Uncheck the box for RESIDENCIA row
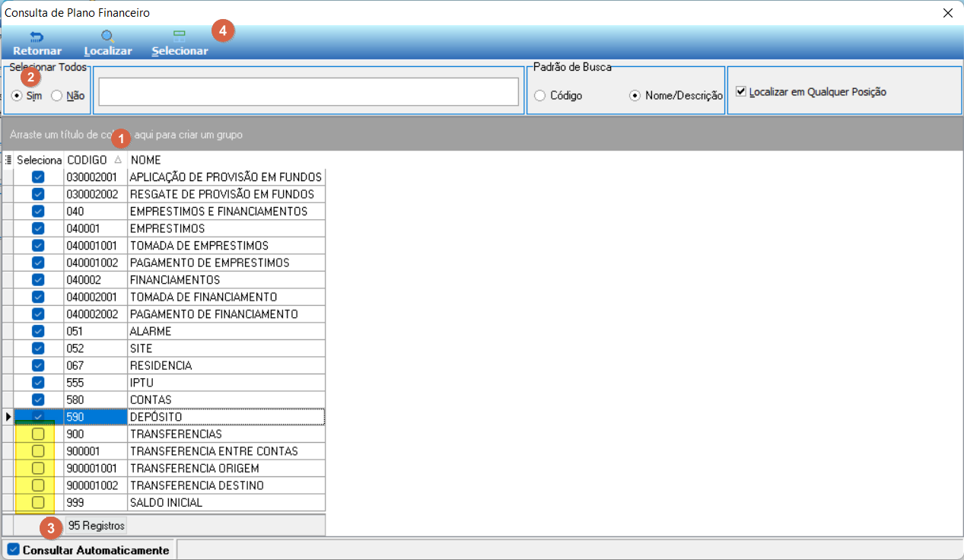The image size is (964, 560). [x=38, y=365]
